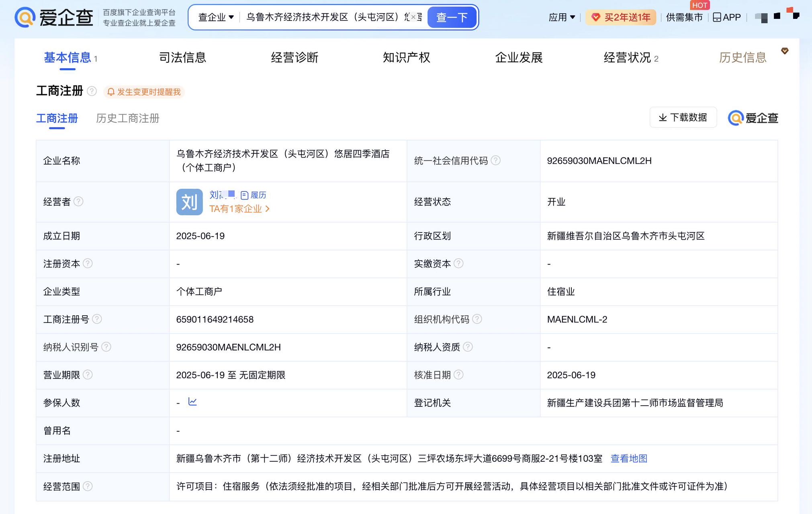This screenshot has width=812, height=514.
Task: Click the credit code 92659030MAENLCML2H beside 统一社会信用代码
Action: [x=599, y=161]
